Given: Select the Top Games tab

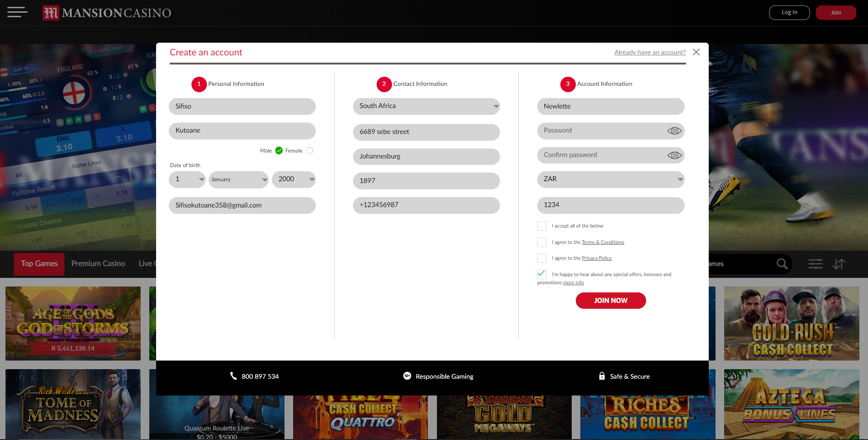Looking at the screenshot, I should pyautogui.click(x=39, y=264).
